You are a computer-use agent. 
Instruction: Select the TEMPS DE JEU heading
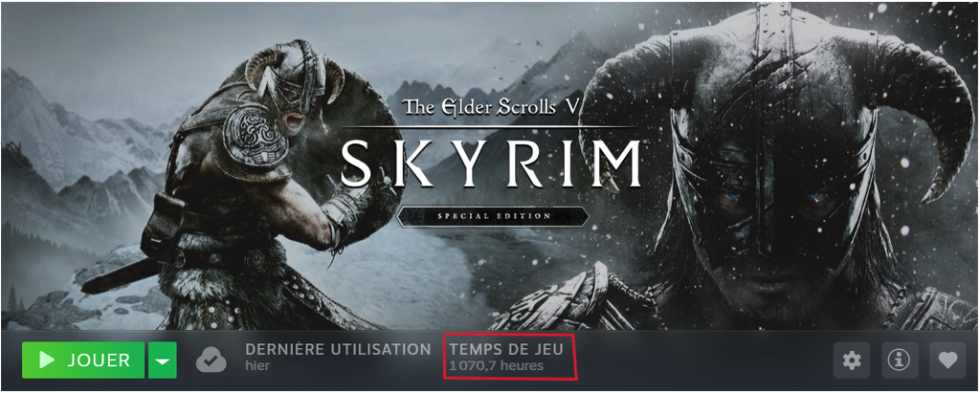(506, 350)
